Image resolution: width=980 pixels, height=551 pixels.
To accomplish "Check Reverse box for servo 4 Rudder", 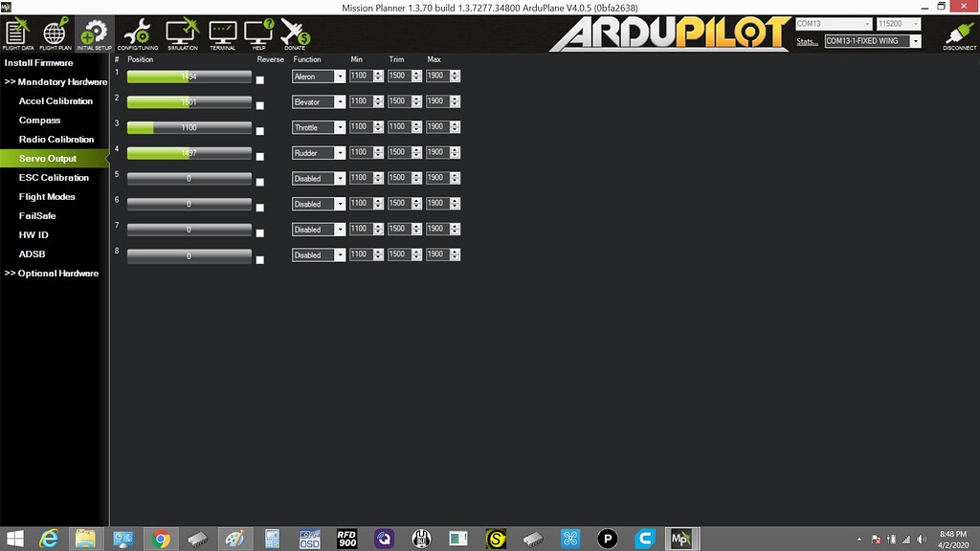I will (x=260, y=157).
